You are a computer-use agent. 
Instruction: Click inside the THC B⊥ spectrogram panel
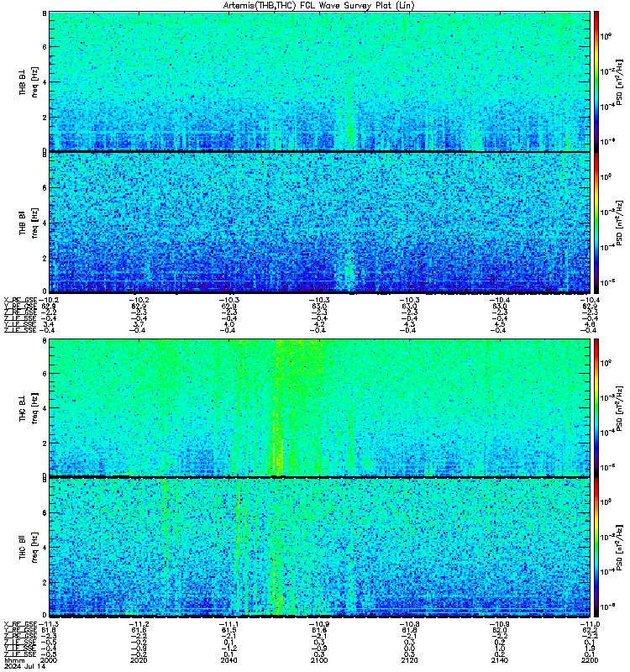tap(320, 407)
